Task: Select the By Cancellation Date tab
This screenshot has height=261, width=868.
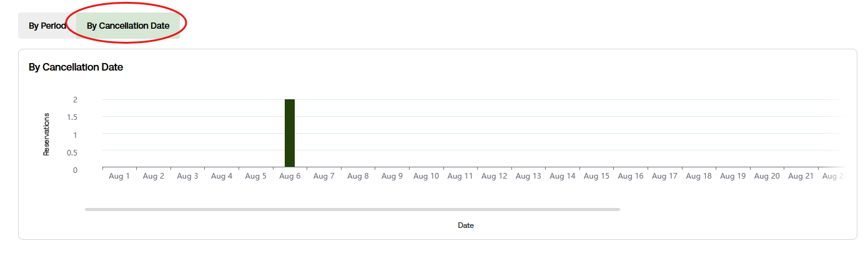Action: (x=128, y=26)
